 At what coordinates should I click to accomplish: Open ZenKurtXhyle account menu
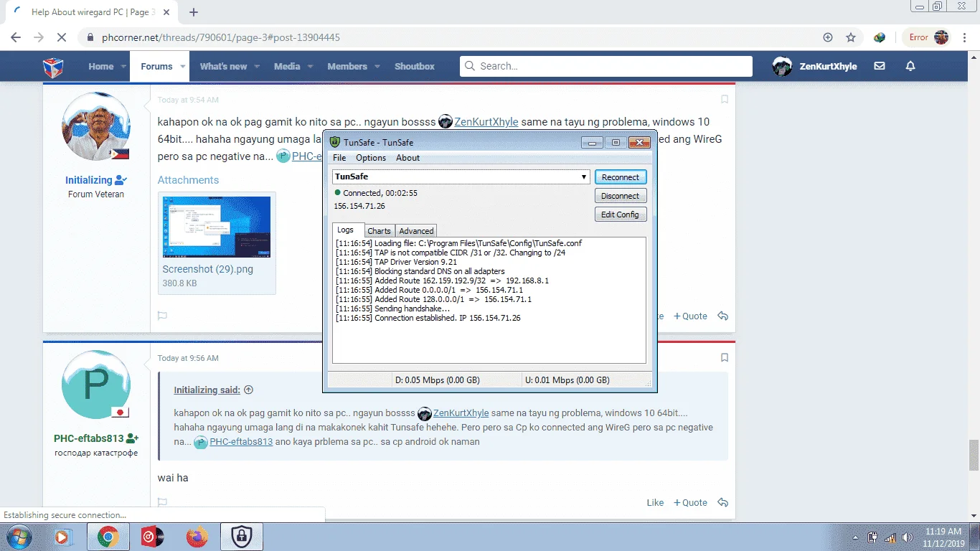click(x=814, y=66)
